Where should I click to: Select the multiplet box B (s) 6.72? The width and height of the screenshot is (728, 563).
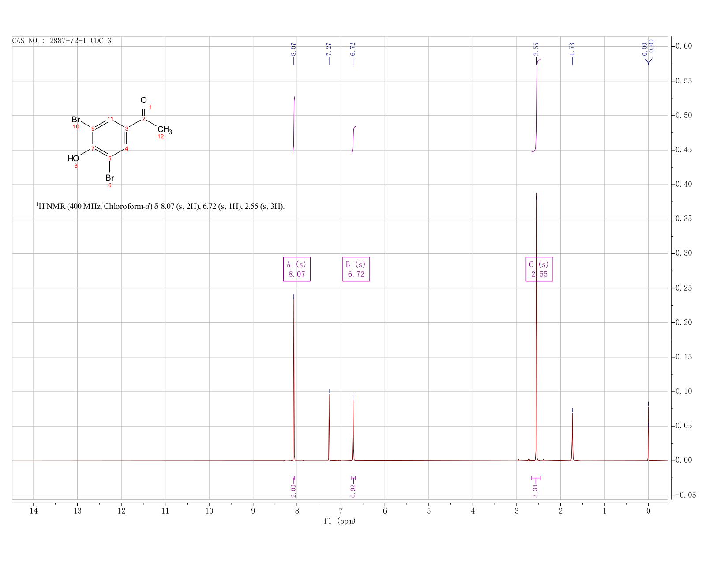point(356,269)
